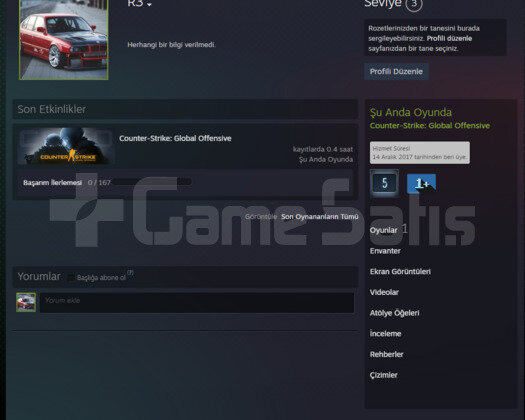Click the green Counter-Strike in-game status link
This screenshot has width=525, height=420.
click(x=430, y=126)
